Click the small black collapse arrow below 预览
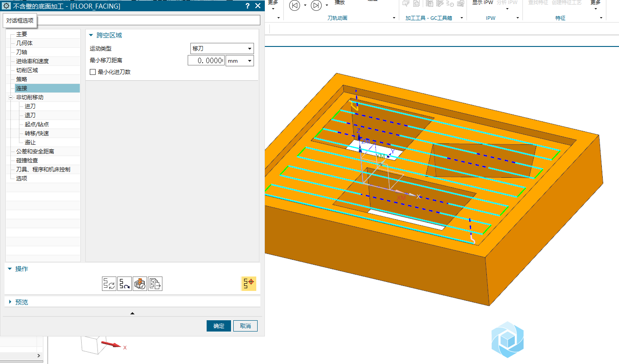 (x=132, y=313)
